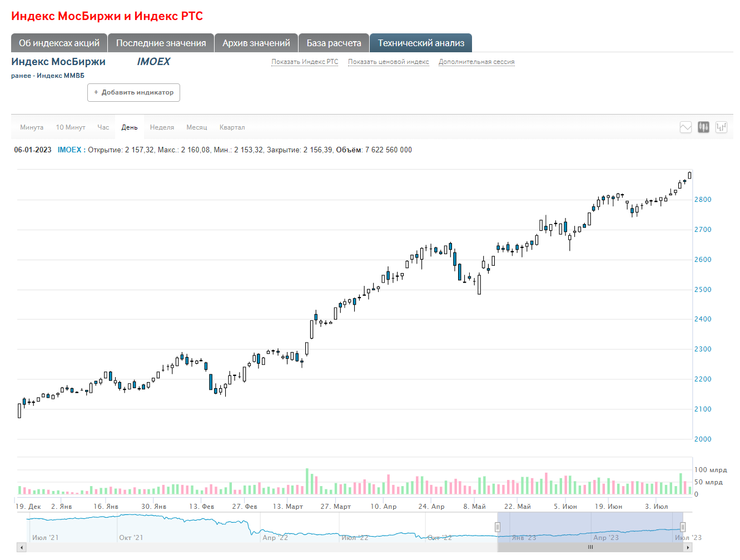Click the '30. Янв' date axis label
Viewport: 740px width, 560px height.
click(x=154, y=507)
